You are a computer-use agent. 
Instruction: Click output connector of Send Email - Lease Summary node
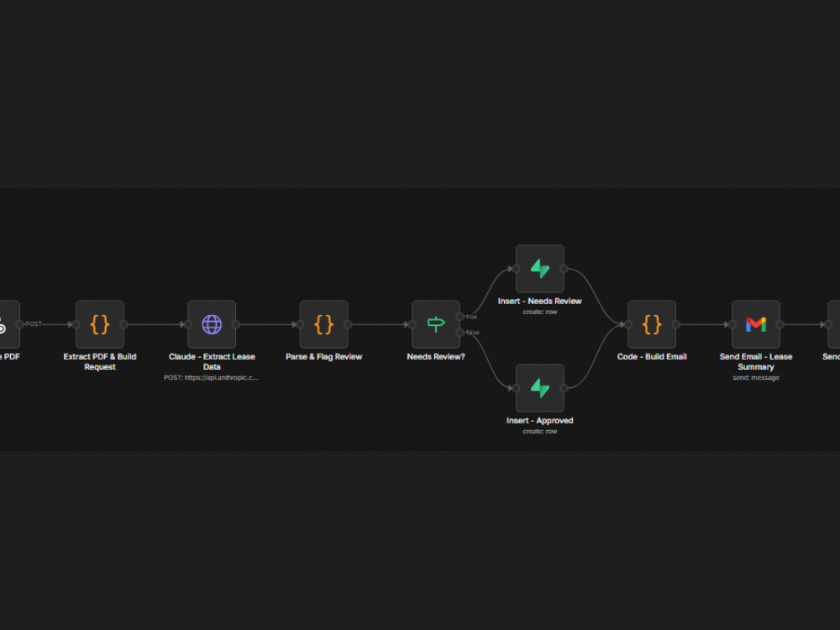tap(780, 324)
